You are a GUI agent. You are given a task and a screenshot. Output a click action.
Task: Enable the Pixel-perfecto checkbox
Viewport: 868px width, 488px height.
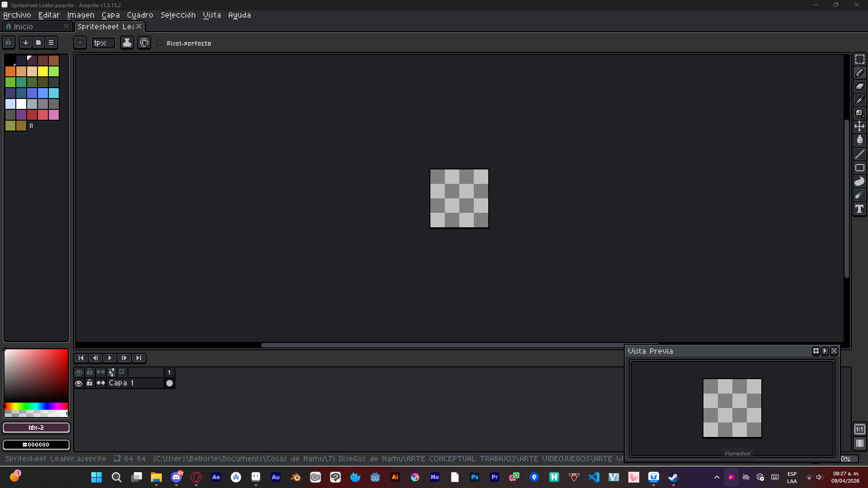click(160, 43)
